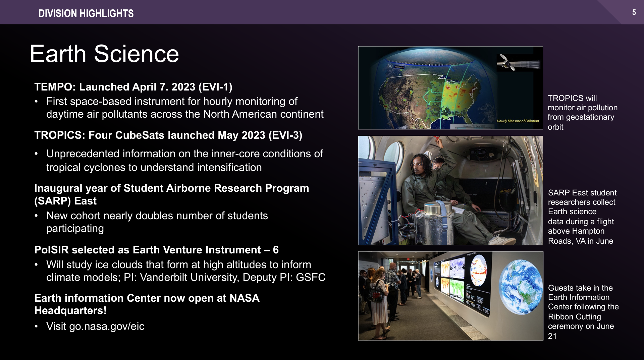Select the Inaugural year of SARP heading
Viewport: 644px width, 360px height.
point(172,194)
